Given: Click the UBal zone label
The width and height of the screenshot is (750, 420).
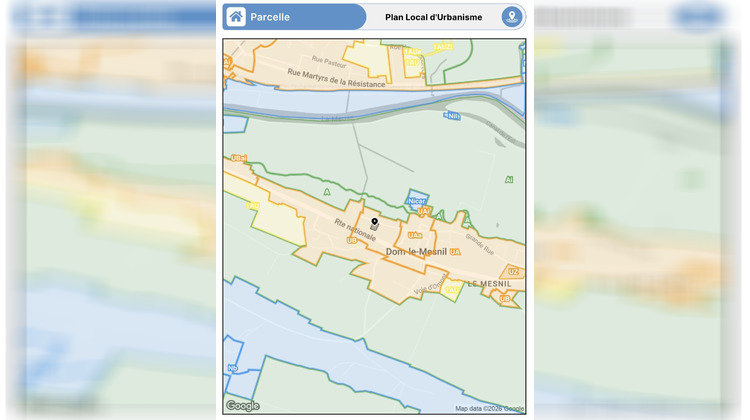Looking at the screenshot, I should 239,158.
